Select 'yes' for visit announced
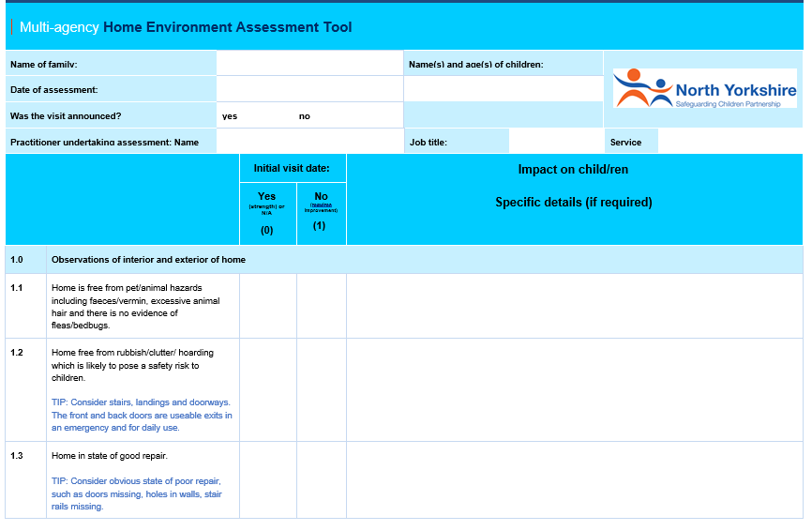812x531 pixels. pos(230,116)
